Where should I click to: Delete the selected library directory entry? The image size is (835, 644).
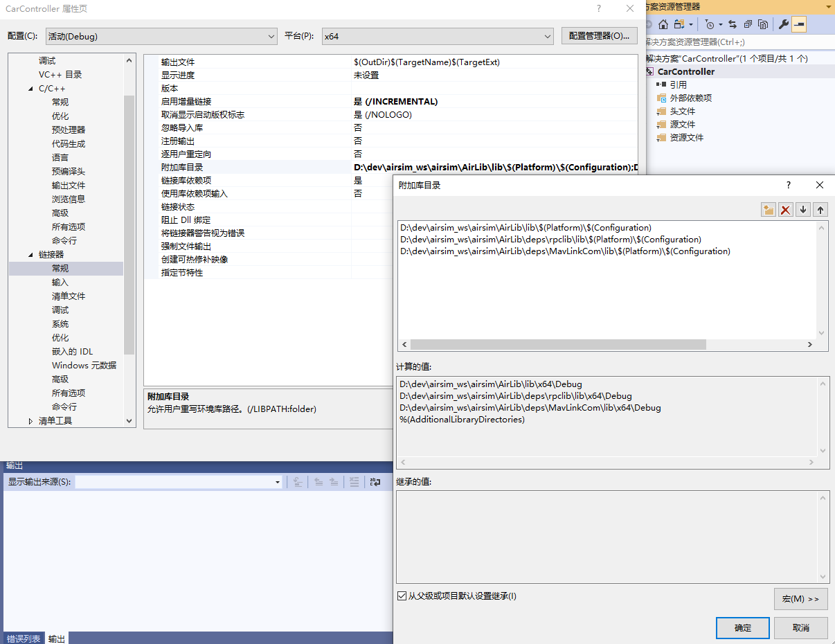(x=785, y=209)
